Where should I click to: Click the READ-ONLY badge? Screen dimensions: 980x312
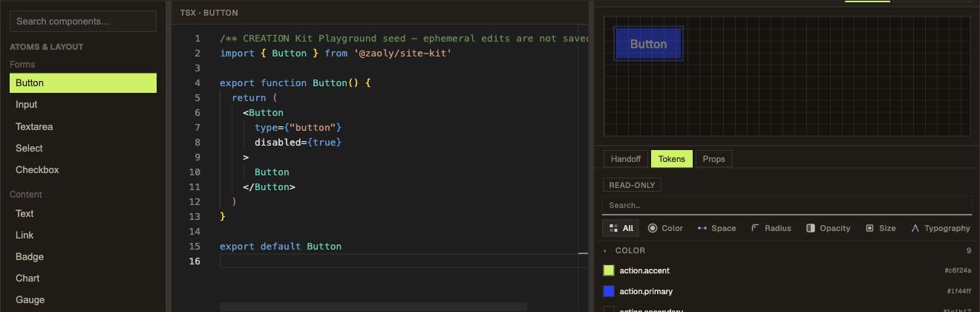click(632, 185)
